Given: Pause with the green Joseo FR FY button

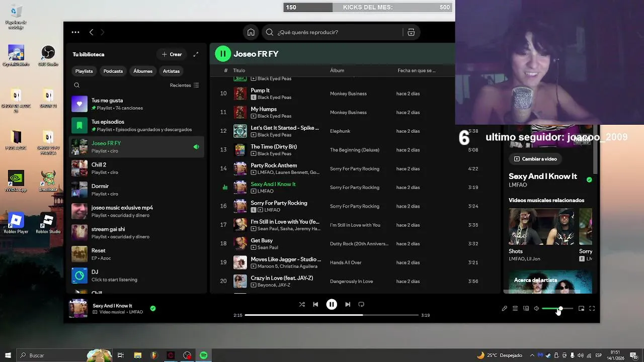Looking at the screenshot, I should click(223, 54).
